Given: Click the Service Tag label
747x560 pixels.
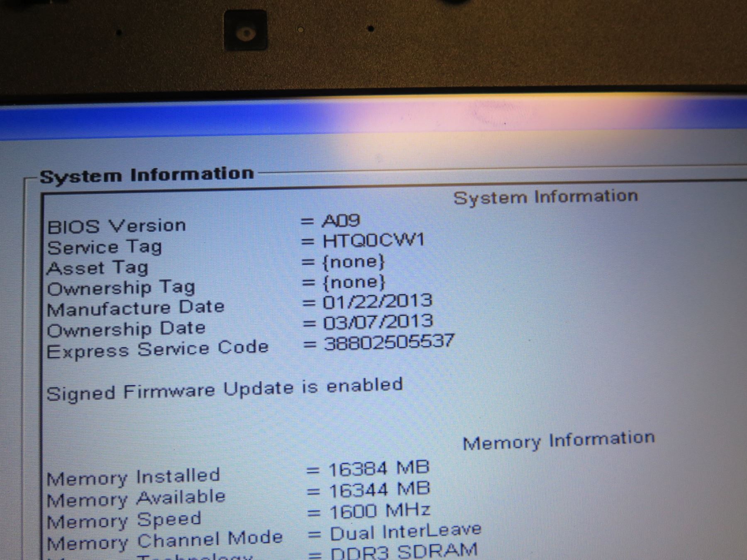Looking at the screenshot, I should (x=104, y=248).
